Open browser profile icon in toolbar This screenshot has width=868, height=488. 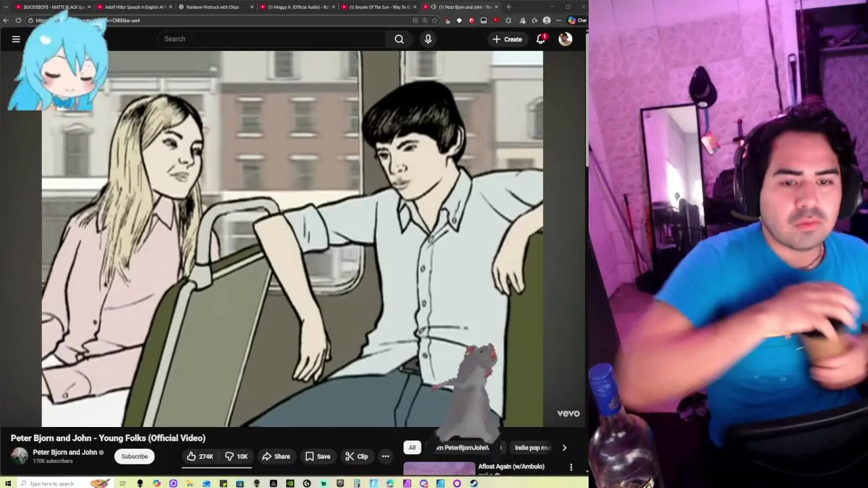[547, 20]
